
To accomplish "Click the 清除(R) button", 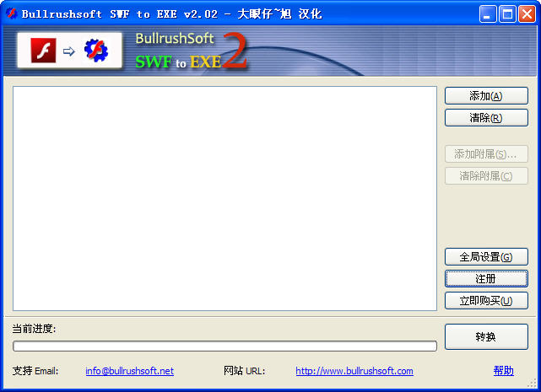I will 486,118.
